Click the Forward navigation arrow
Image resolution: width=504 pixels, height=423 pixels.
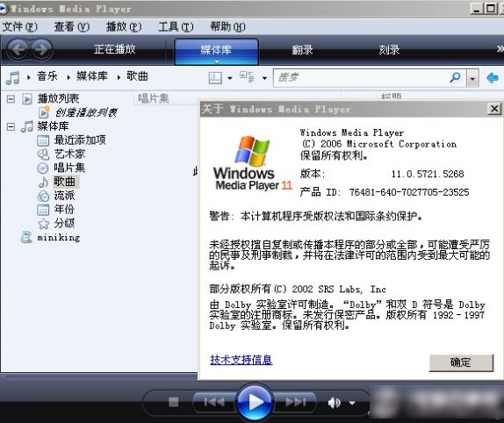tap(42, 49)
